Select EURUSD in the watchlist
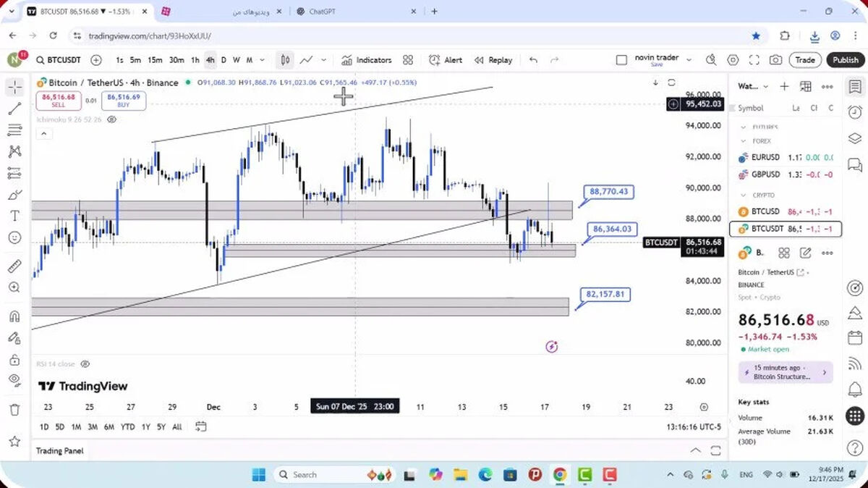 click(x=785, y=157)
